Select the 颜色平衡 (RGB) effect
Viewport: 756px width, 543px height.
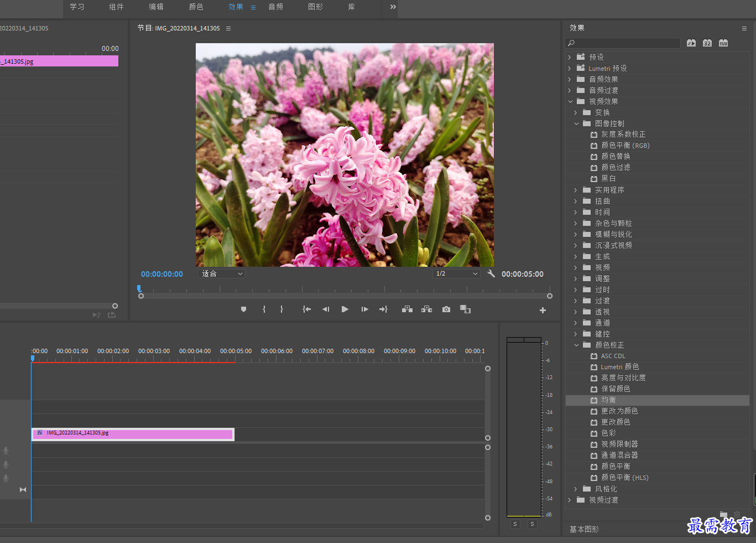[x=625, y=146]
